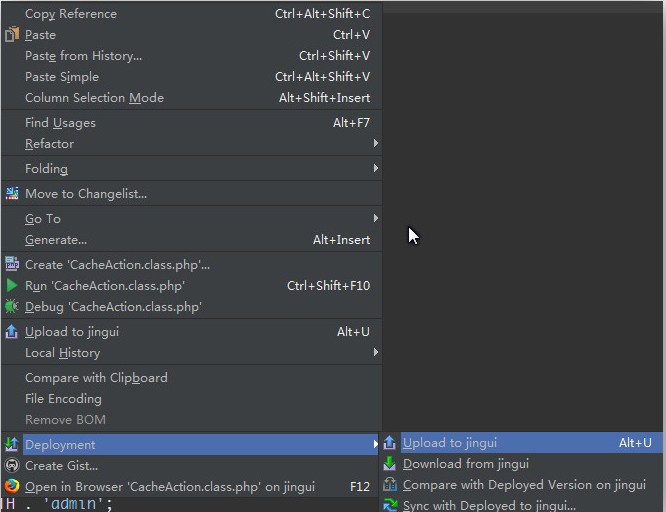Click the green Run triangle icon
Screen dimensions: 666x512
(12, 286)
